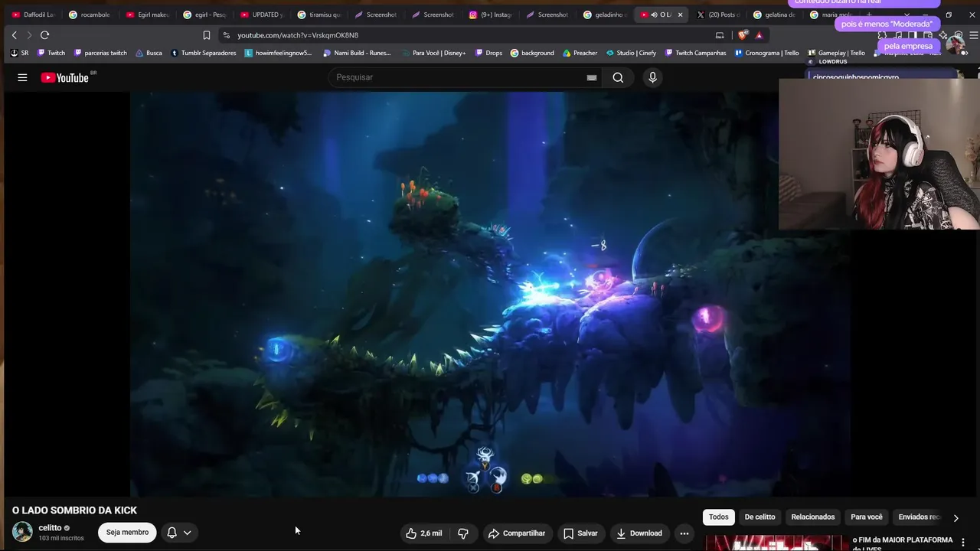Open the SR bookmark
Image resolution: width=980 pixels, height=551 pixels.
click(20, 53)
